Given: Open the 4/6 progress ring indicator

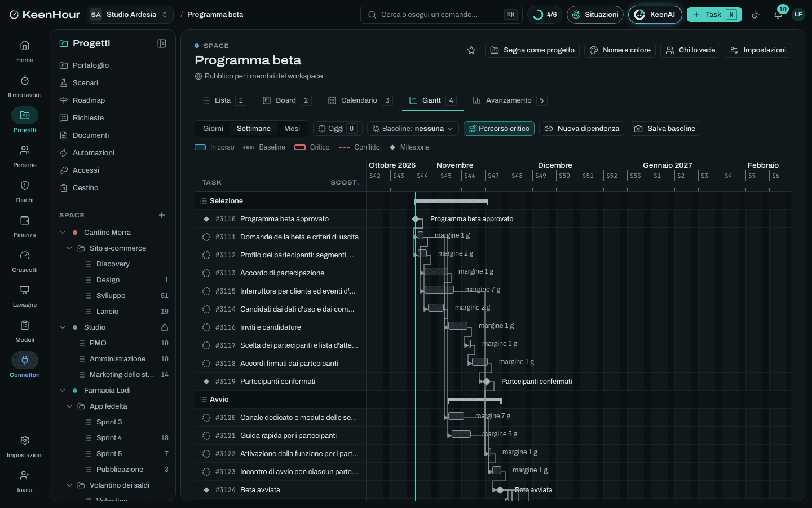Looking at the screenshot, I should click(545, 15).
